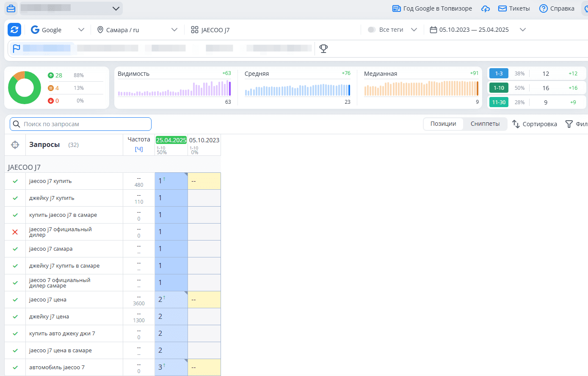Toggle check mark for jaecoo j7 купить
The height and width of the screenshot is (376, 588).
click(15, 181)
